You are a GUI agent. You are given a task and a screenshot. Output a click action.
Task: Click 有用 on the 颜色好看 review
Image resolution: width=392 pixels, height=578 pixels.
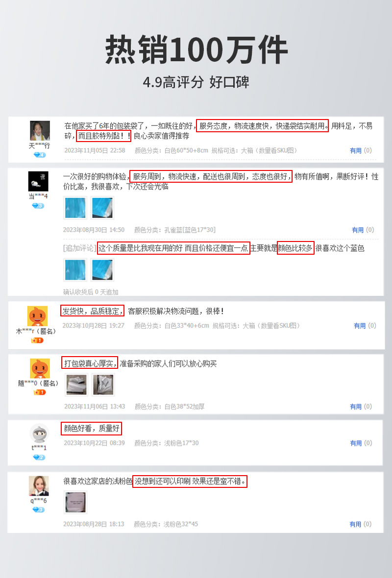(356, 443)
